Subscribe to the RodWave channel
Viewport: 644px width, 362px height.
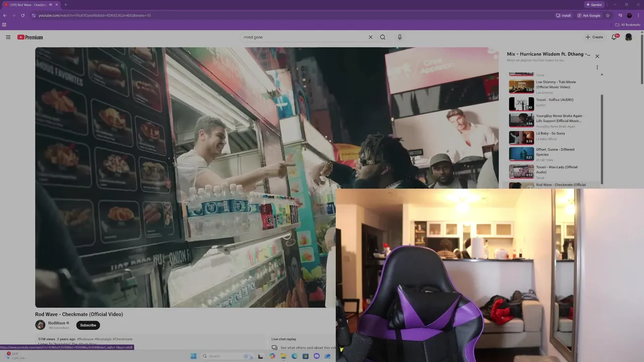[x=88, y=325]
